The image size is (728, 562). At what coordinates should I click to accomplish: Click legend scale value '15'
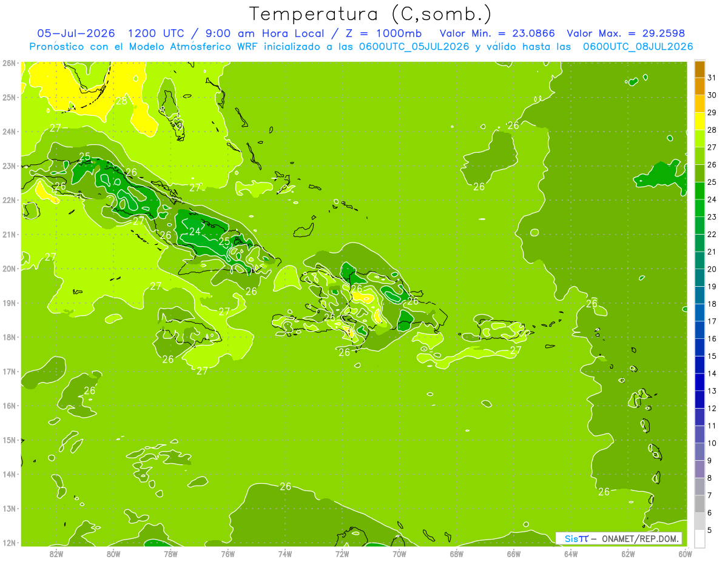(712, 356)
